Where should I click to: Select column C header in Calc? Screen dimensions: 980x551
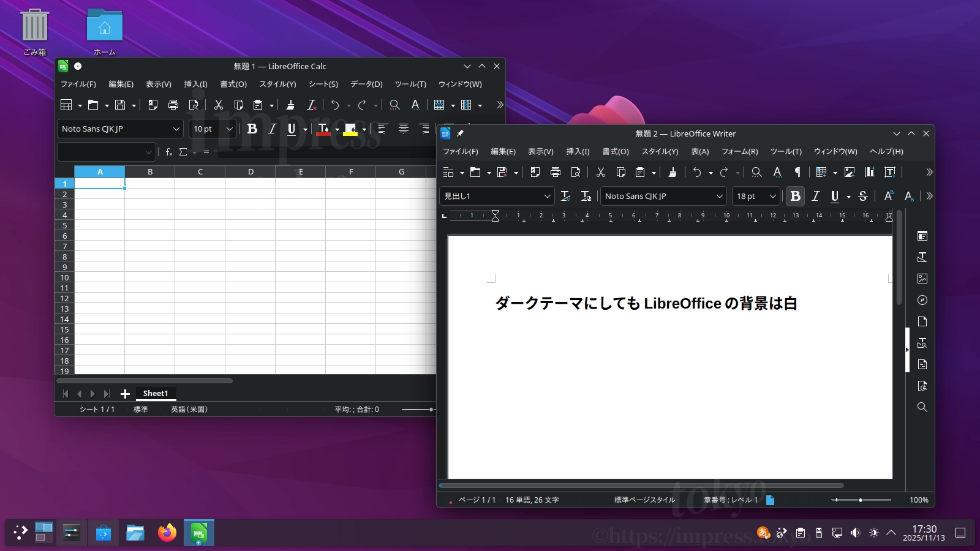point(200,172)
